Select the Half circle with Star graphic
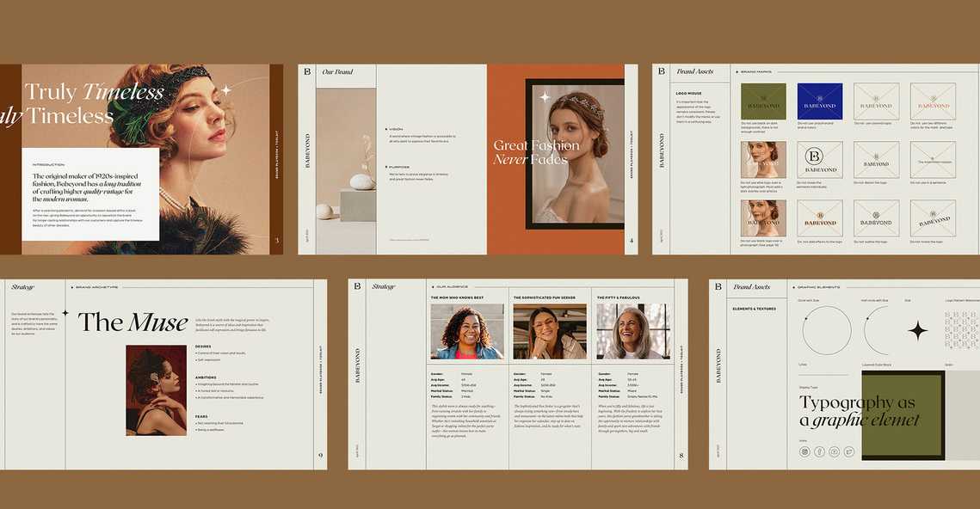Image resolution: width=980 pixels, height=509 pixels. [x=876, y=330]
